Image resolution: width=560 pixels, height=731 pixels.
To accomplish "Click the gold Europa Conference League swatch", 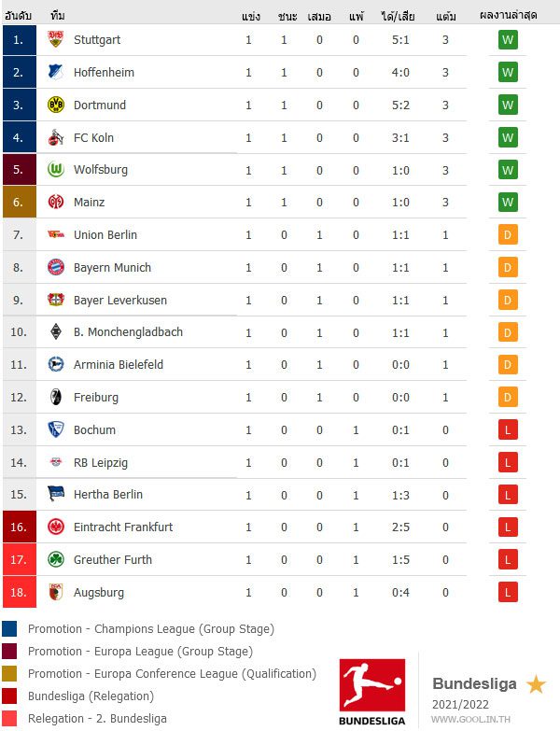I will pyautogui.click(x=9, y=674).
